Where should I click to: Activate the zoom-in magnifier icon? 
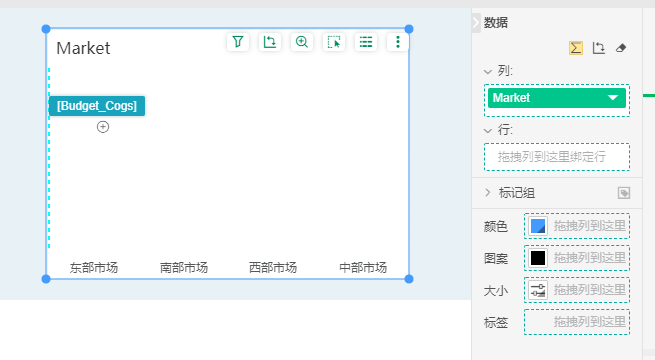point(302,42)
